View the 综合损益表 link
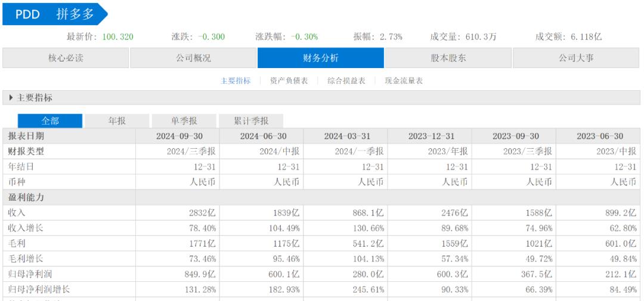This screenshot has height=301, width=644. point(346,81)
